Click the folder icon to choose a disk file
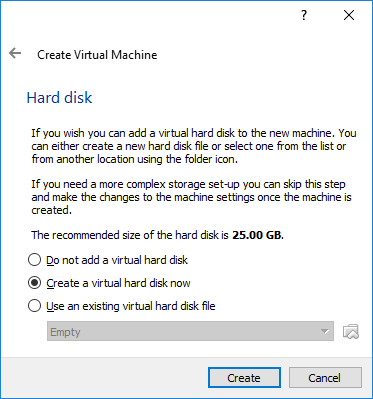Image resolution: width=373 pixels, height=399 pixels. click(x=351, y=331)
